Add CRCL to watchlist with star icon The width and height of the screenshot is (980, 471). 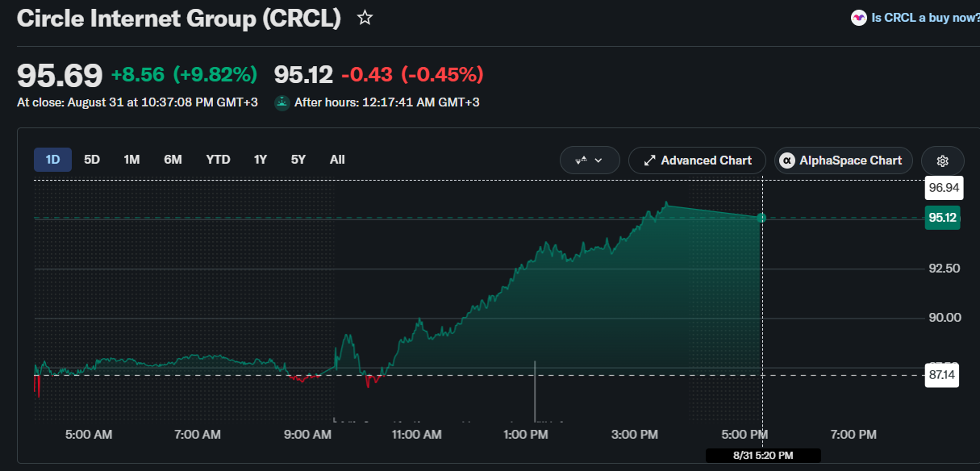pyautogui.click(x=365, y=18)
